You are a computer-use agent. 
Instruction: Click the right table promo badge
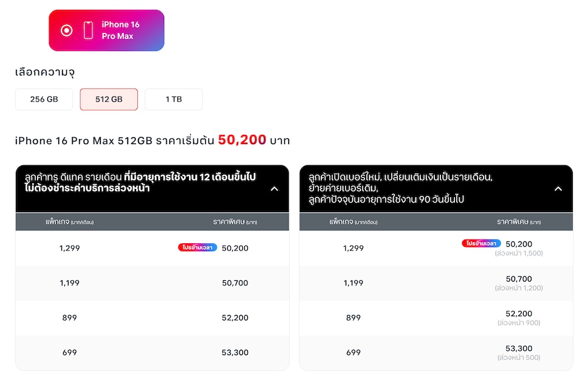(x=481, y=243)
